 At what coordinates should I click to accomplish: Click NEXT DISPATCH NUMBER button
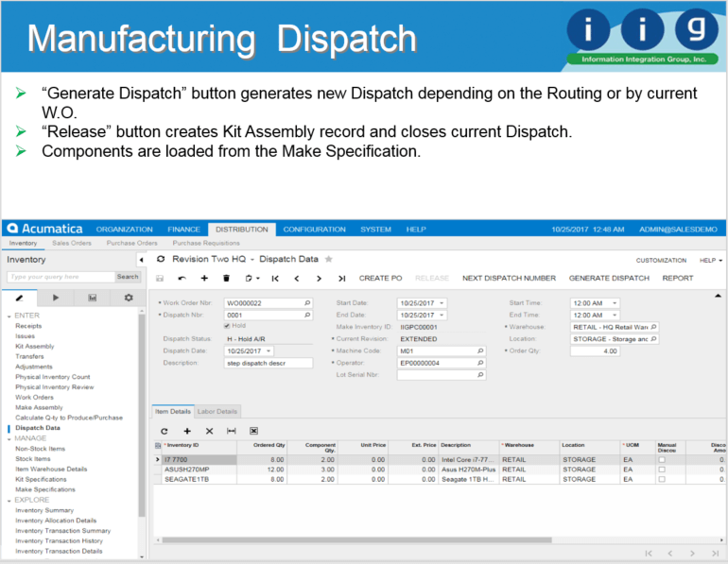(x=509, y=279)
